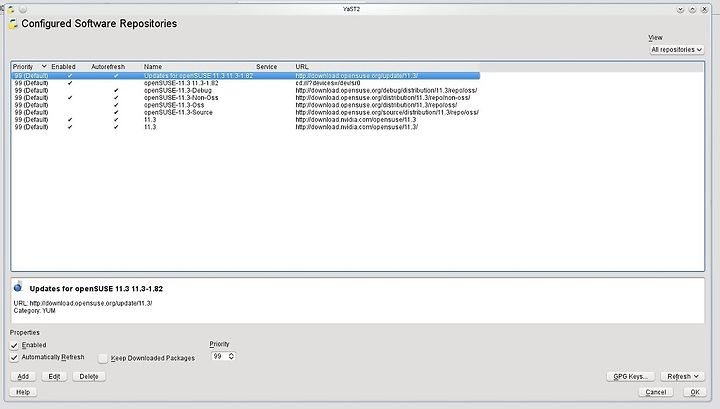This screenshot has height=409, width=720.
Task: Select the Updates for openSUSE 11.3 row
Action: [246, 76]
